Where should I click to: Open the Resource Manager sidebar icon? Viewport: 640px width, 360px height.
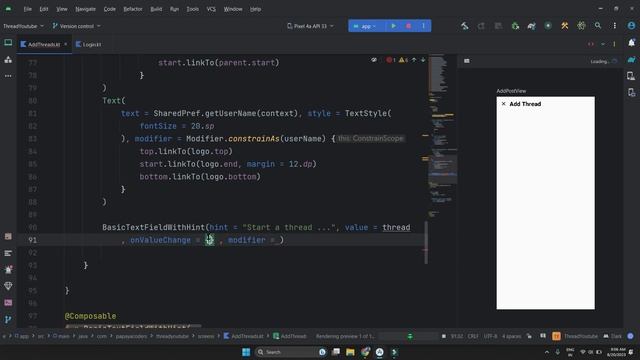click(x=8, y=60)
